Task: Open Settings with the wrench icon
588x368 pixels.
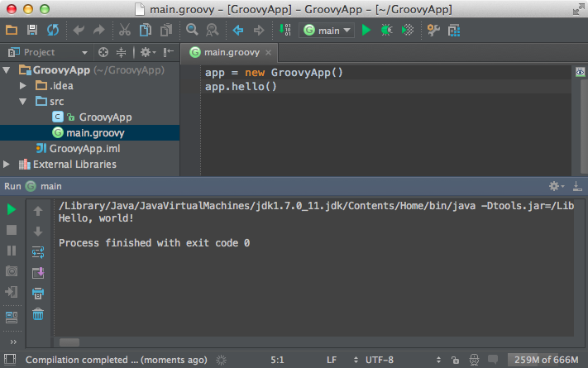Action: [433, 30]
